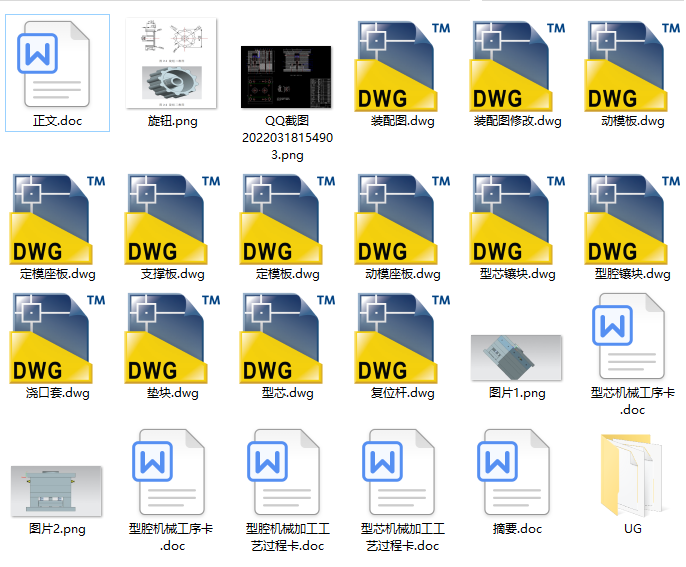
Task: Click the 型腔机械工序卡.doc Word icon
Action: 168,472
